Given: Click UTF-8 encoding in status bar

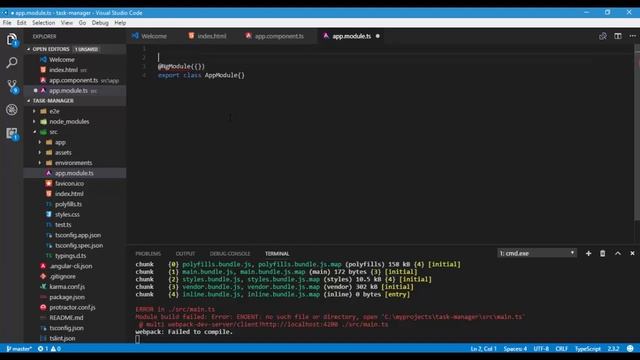Looking at the screenshot, I should coord(541,349).
